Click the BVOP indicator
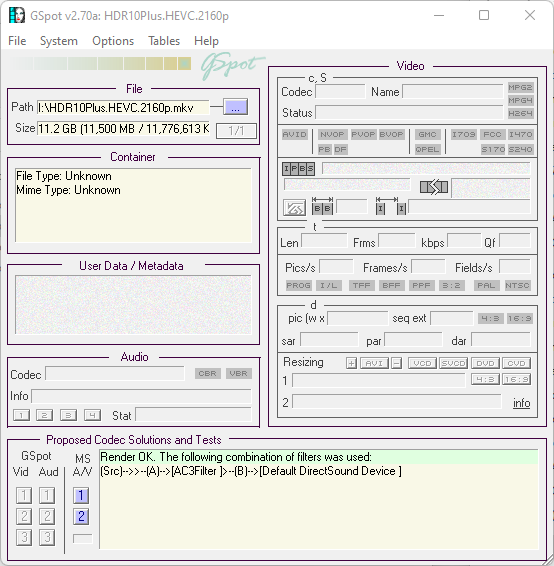This screenshot has height=566, width=554. point(391,134)
